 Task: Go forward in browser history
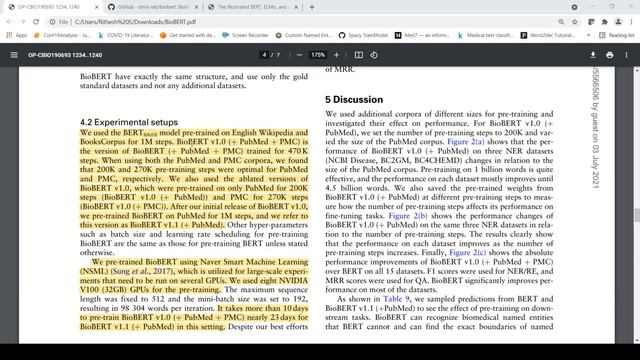click(x=22, y=22)
